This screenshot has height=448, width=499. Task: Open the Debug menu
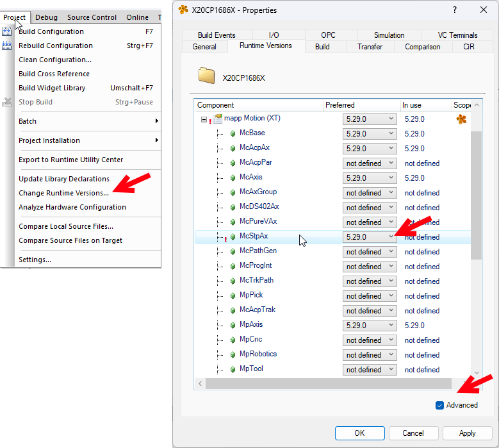47,17
